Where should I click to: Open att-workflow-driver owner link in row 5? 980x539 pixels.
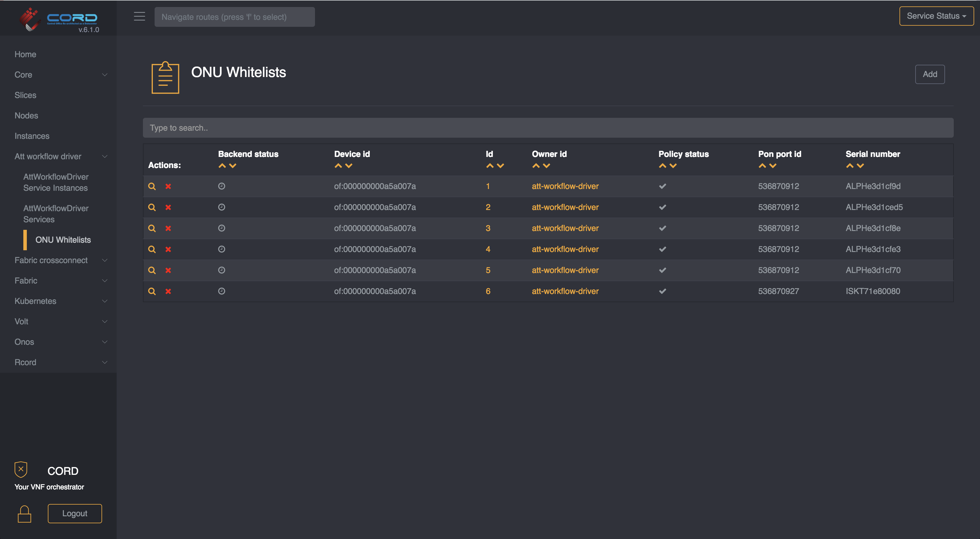[565, 270]
